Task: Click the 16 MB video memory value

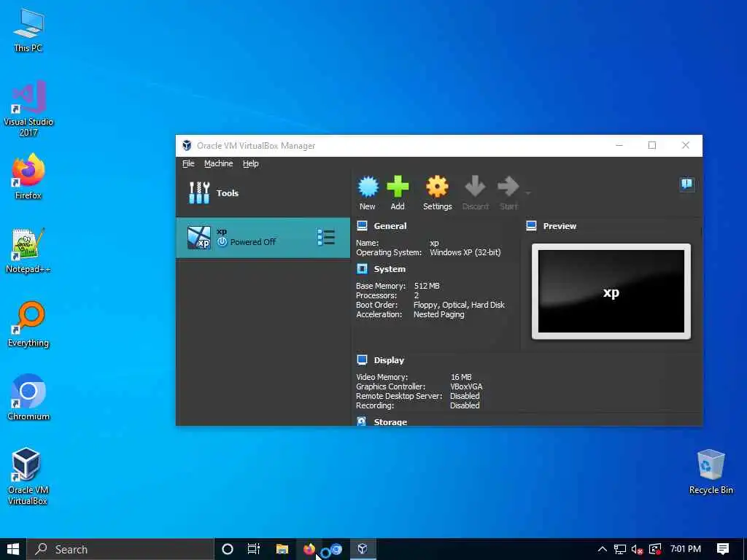Action: click(x=461, y=377)
